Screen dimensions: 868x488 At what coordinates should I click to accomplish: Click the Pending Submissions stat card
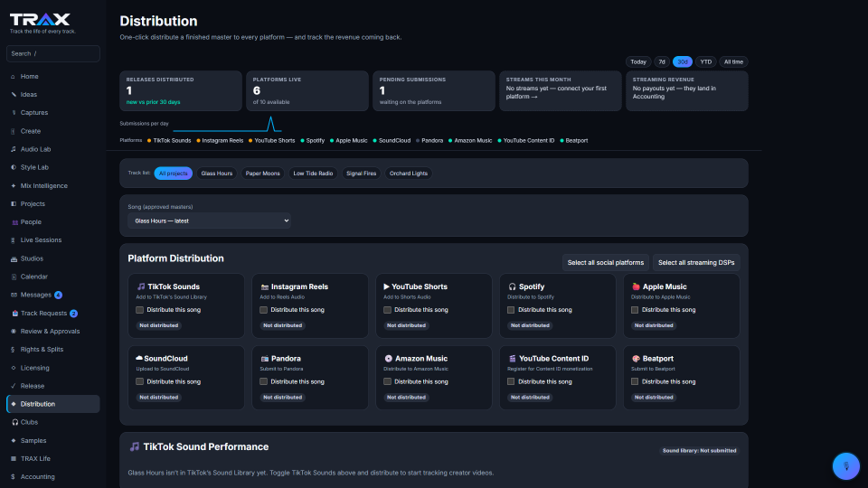pos(433,90)
